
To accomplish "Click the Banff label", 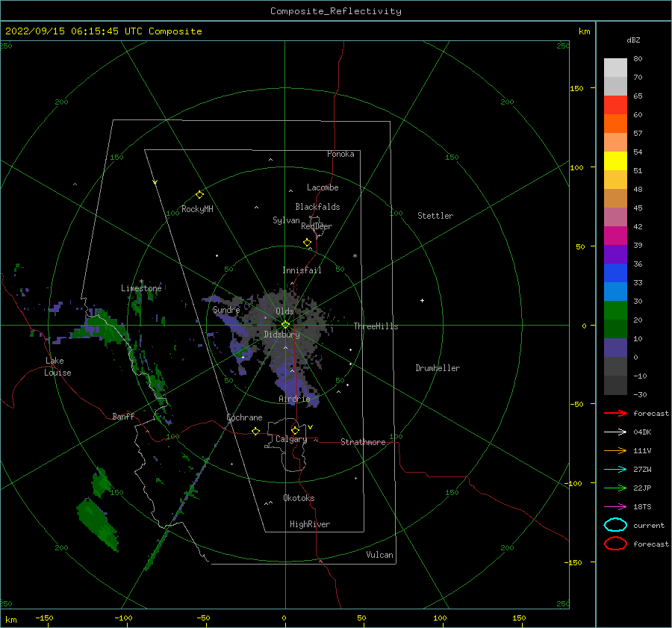I will tap(123, 416).
